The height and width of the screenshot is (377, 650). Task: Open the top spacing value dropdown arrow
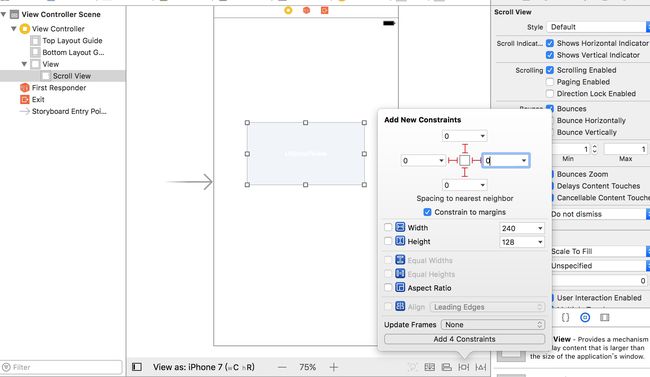[483, 136]
